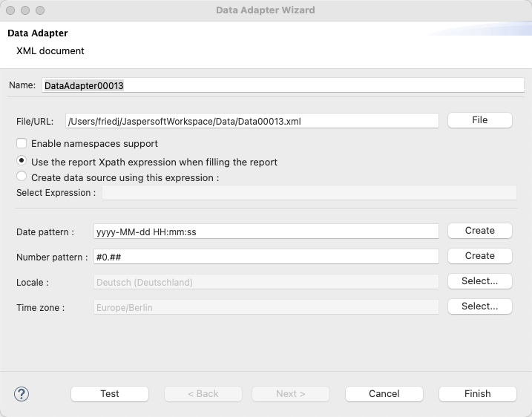Click the zoom button in the title bar
Viewport: 532px width, 417px height.
coord(40,10)
